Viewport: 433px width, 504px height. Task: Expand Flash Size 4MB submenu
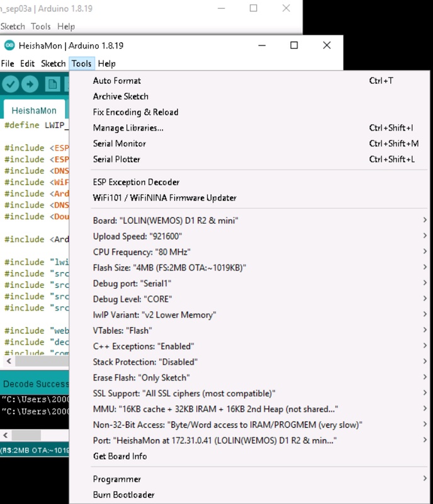tap(250, 268)
